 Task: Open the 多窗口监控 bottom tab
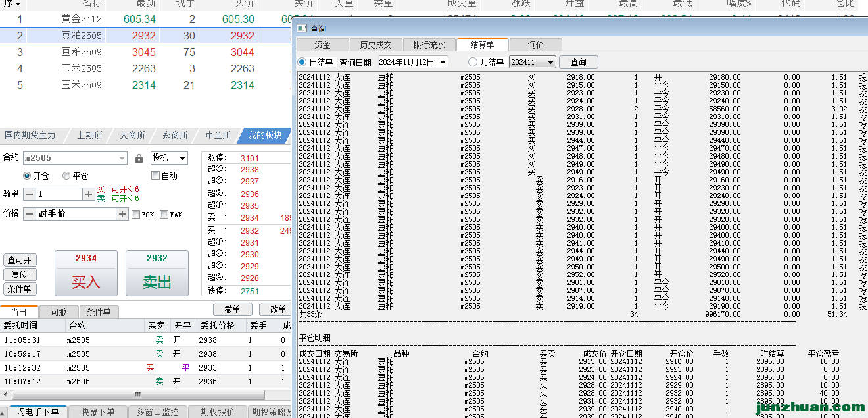(158, 412)
